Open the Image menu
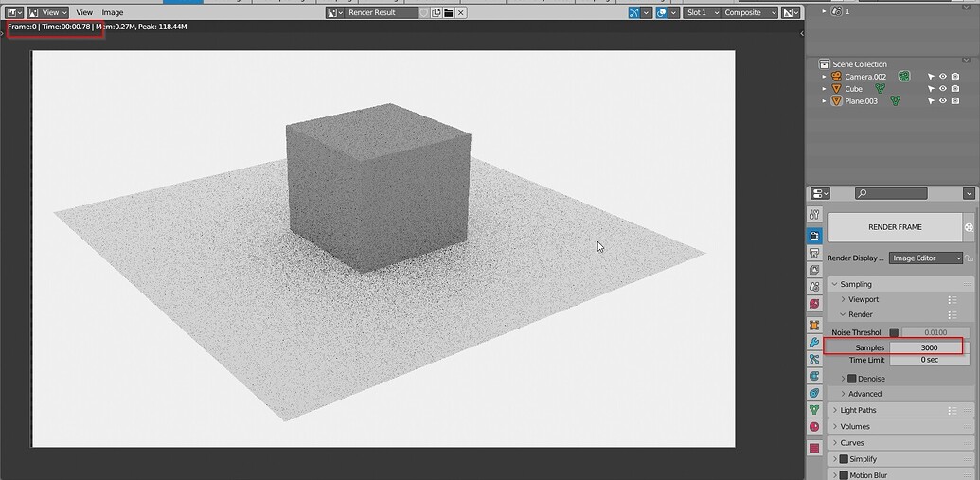Viewport: 980px width, 480px height. point(113,12)
